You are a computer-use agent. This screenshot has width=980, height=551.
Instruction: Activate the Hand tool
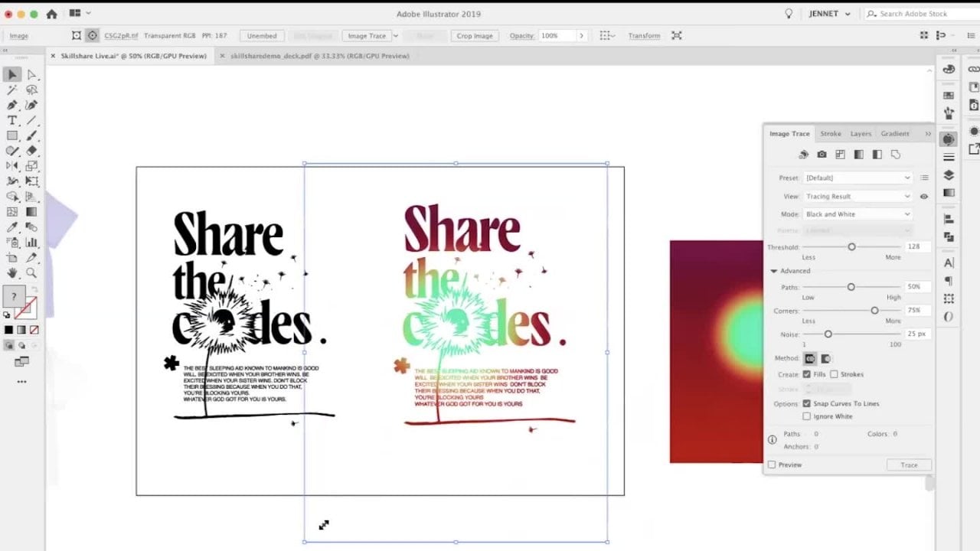[12, 273]
